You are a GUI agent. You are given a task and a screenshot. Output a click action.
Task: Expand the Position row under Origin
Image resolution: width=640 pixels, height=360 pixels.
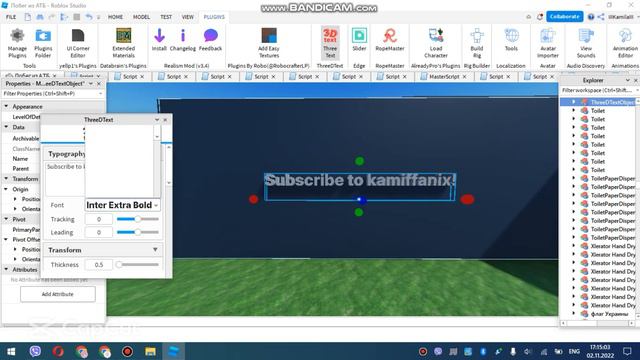tap(15, 199)
